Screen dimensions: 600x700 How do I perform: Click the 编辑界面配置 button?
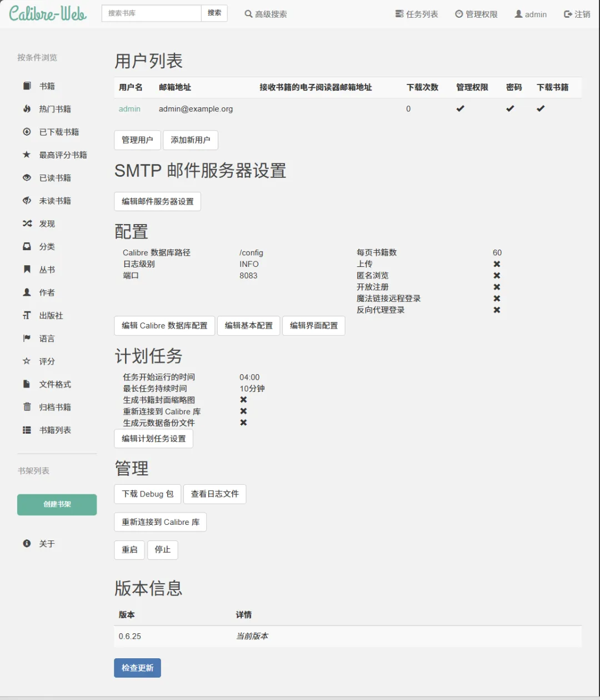pos(314,326)
